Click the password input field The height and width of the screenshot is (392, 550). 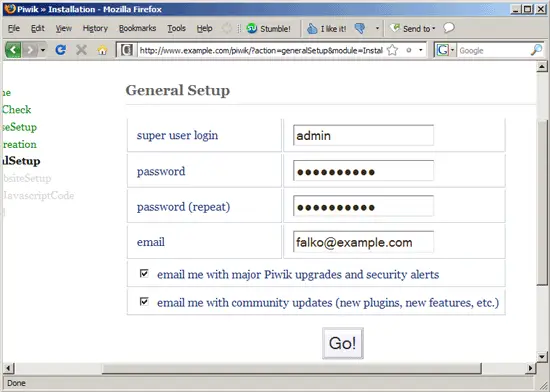[x=363, y=171]
